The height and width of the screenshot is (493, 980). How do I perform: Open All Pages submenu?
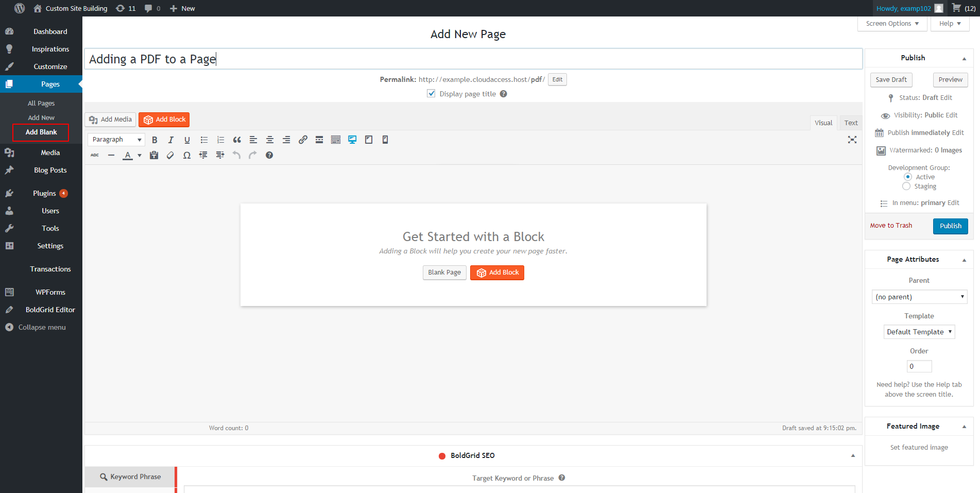41,104
